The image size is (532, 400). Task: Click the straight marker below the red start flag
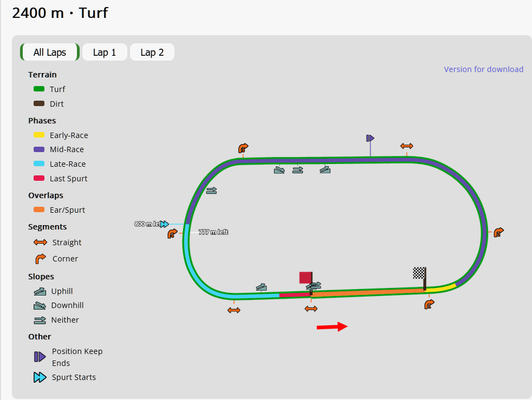pyautogui.click(x=311, y=309)
